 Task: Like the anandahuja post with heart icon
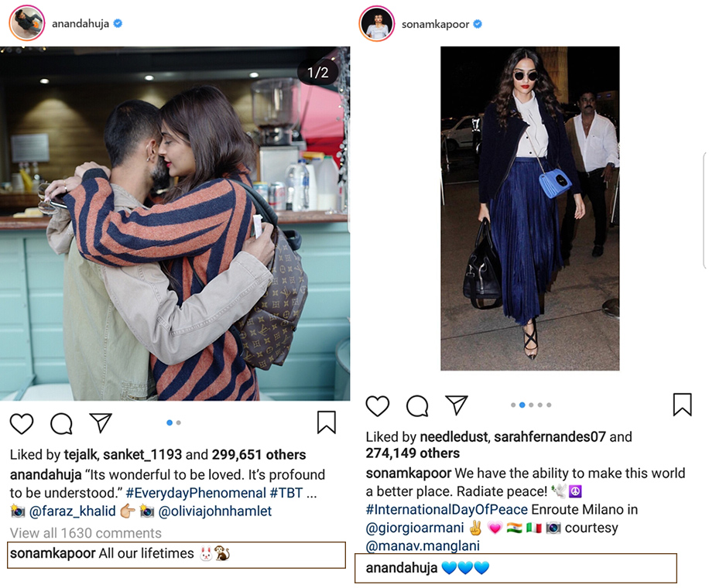[22, 423]
